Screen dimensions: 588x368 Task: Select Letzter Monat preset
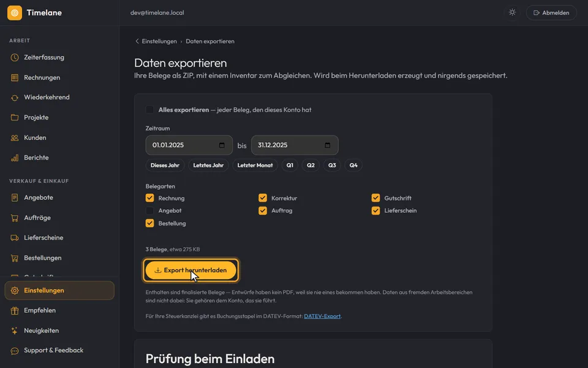coord(255,165)
